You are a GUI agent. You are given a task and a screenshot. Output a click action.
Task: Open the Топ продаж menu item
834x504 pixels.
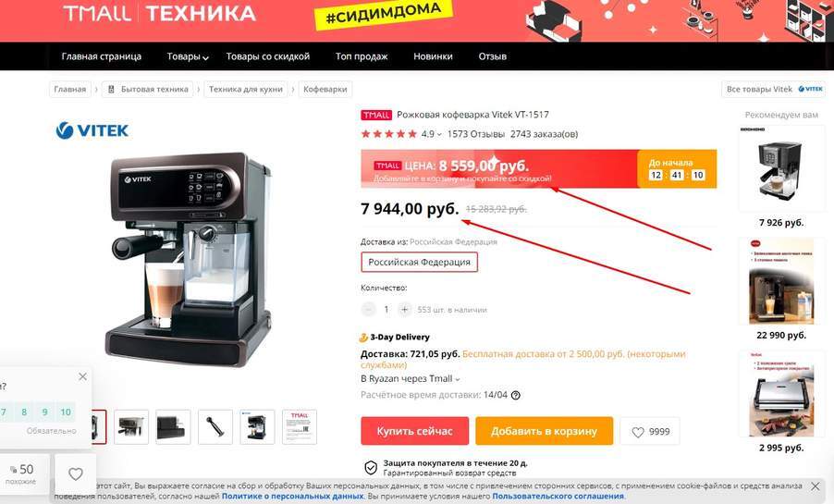(x=362, y=56)
